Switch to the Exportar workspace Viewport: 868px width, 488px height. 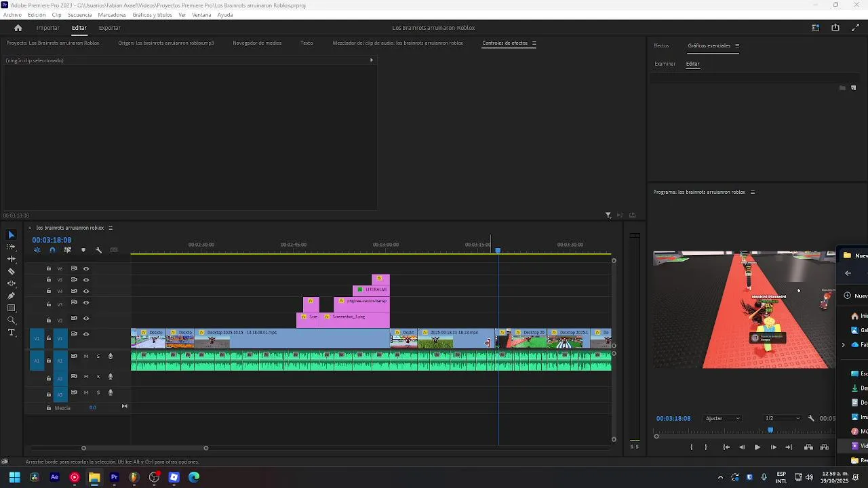pyautogui.click(x=109, y=28)
